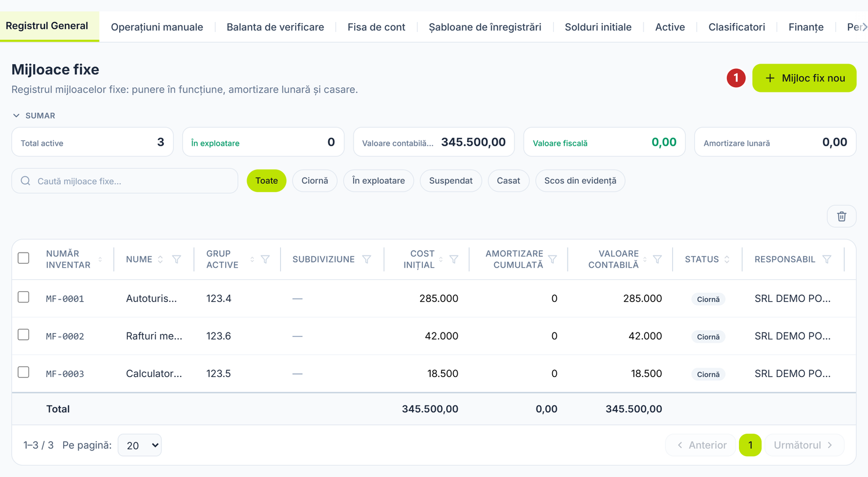
Task: Filter by Suspendat chip
Action: [451, 181]
